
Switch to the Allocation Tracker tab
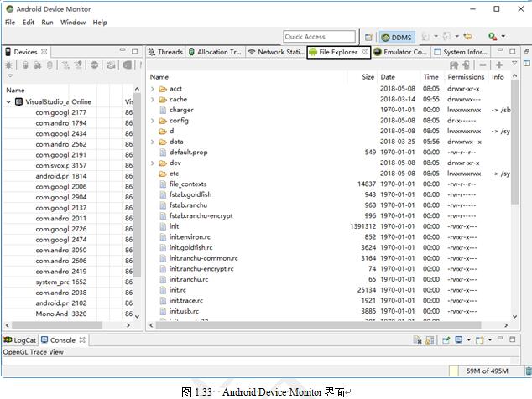(216, 52)
